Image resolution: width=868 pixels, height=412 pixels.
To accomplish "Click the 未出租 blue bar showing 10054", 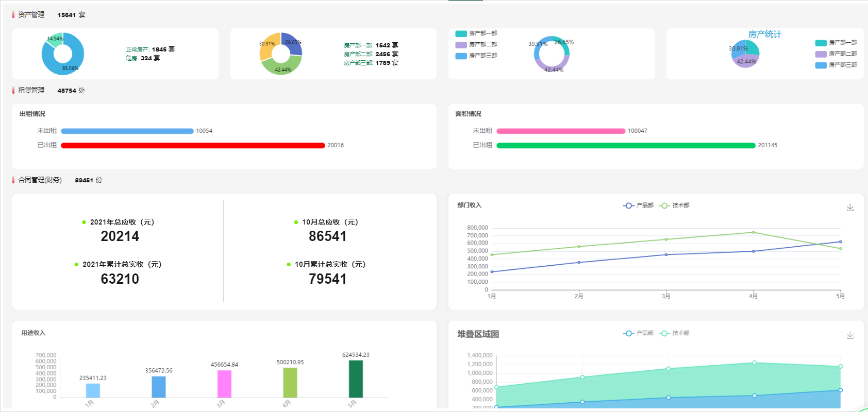I will click(x=127, y=131).
